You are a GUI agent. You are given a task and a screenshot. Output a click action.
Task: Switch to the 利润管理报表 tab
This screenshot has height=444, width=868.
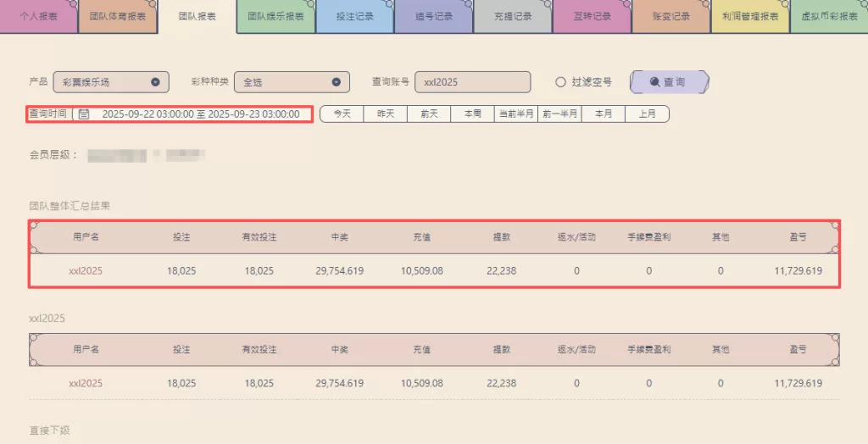tap(750, 16)
